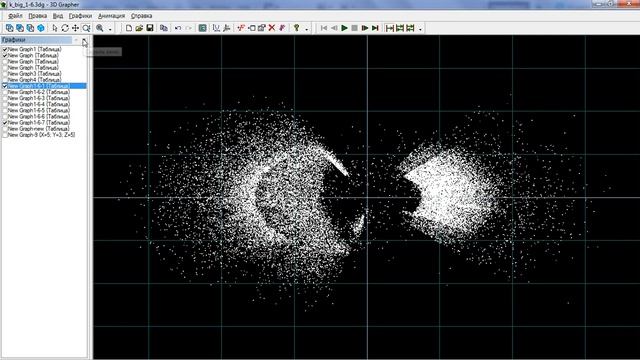This screenshot has height=360, width=640.
Task: Open the Графики menu
Action: [80, 16]
